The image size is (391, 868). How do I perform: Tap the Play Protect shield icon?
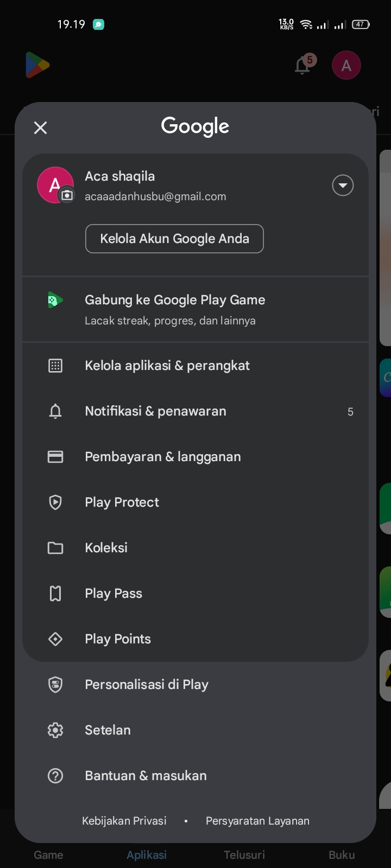[x=55, y=502]
